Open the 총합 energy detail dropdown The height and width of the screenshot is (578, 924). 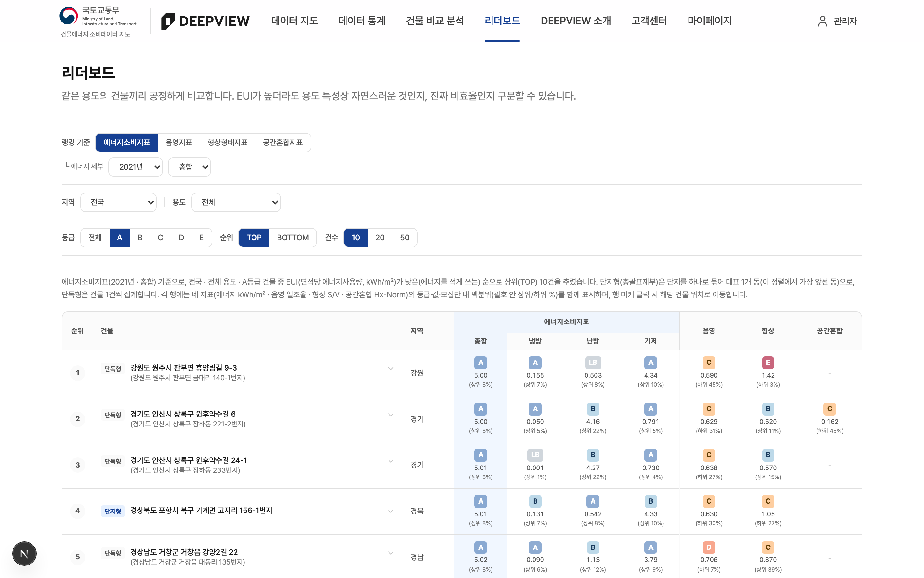(x=189, y=167)
